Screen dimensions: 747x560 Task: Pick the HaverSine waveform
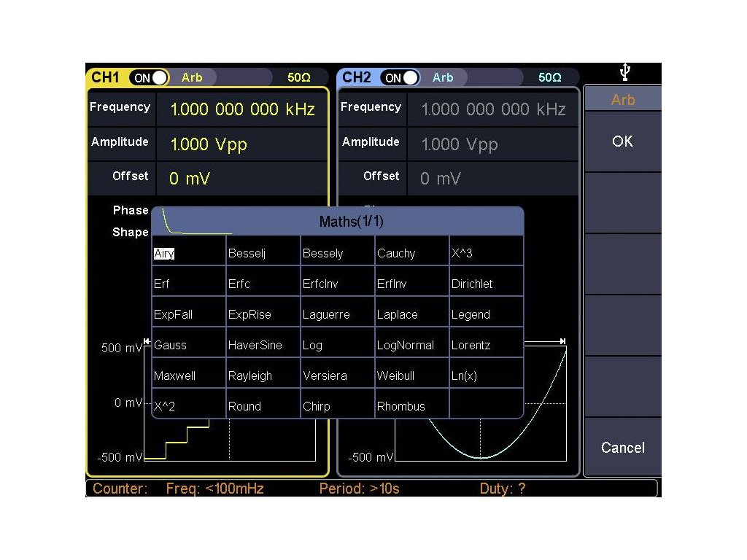coord(255,346)
